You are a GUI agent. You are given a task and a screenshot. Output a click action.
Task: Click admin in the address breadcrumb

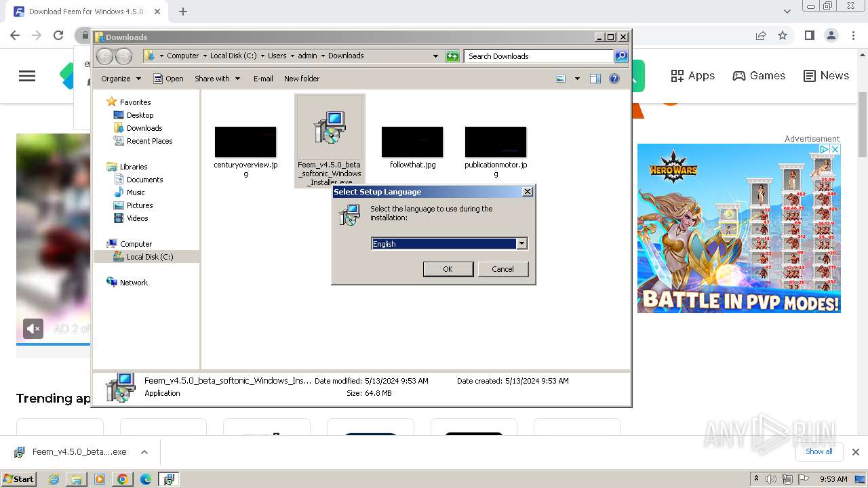pos(307,56)
